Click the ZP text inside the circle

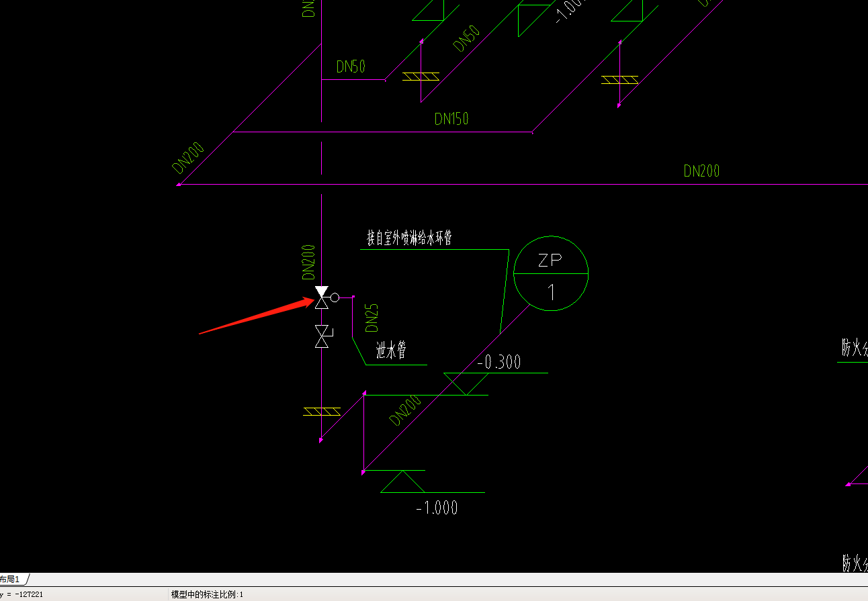click(550, 260)
